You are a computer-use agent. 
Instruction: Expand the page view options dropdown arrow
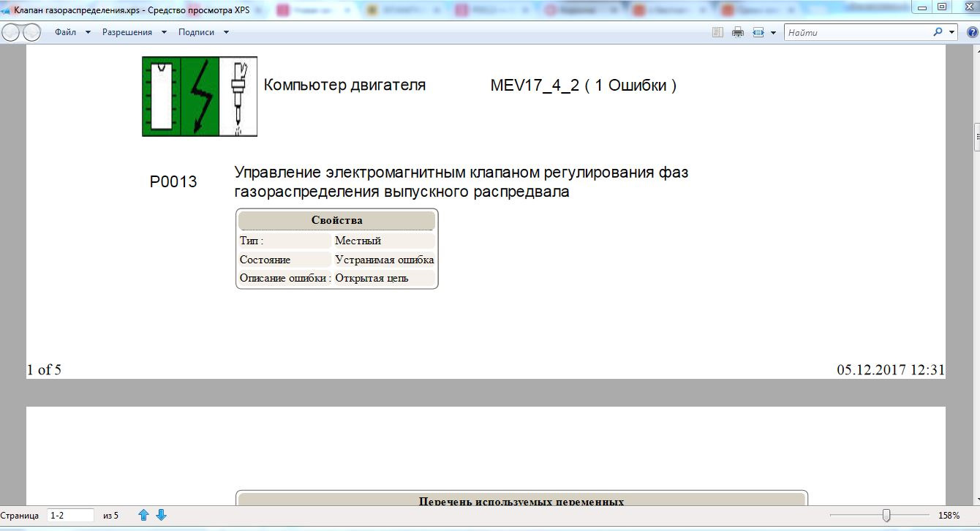tap(773, 33)
